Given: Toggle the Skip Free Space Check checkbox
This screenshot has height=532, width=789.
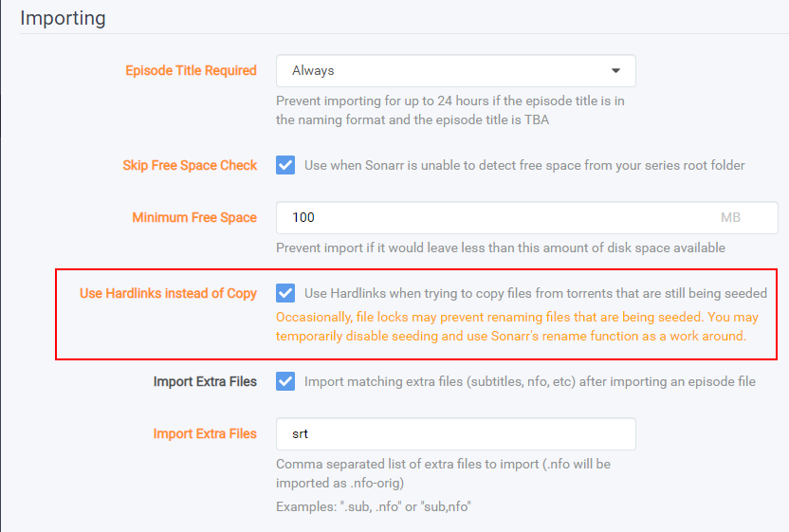Looking at the screenshot, I should click(285, 165).
